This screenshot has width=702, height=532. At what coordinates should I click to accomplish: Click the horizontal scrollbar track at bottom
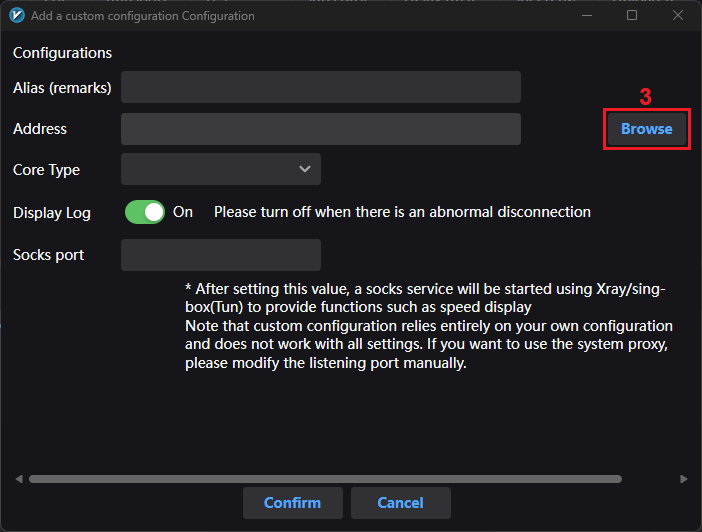pyautogui.click(x=350, y=479)
